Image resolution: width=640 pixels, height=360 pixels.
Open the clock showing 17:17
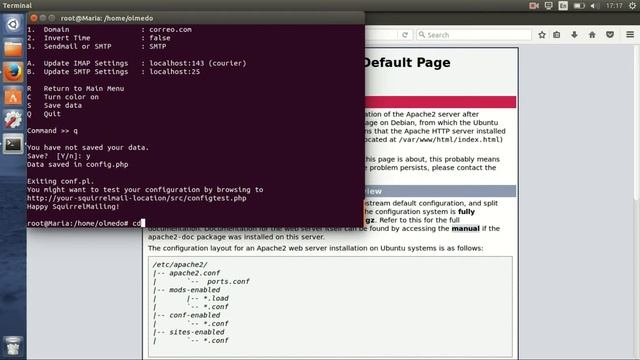point(614,6)
